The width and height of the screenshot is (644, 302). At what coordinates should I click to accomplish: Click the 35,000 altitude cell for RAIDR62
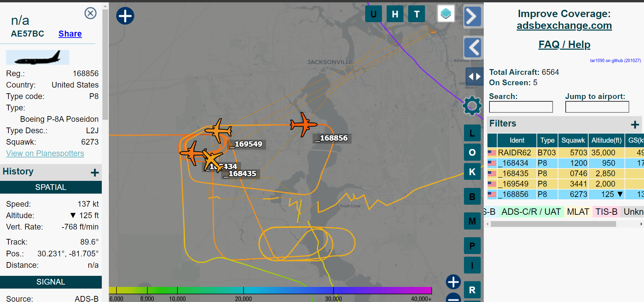pos(603,153)
